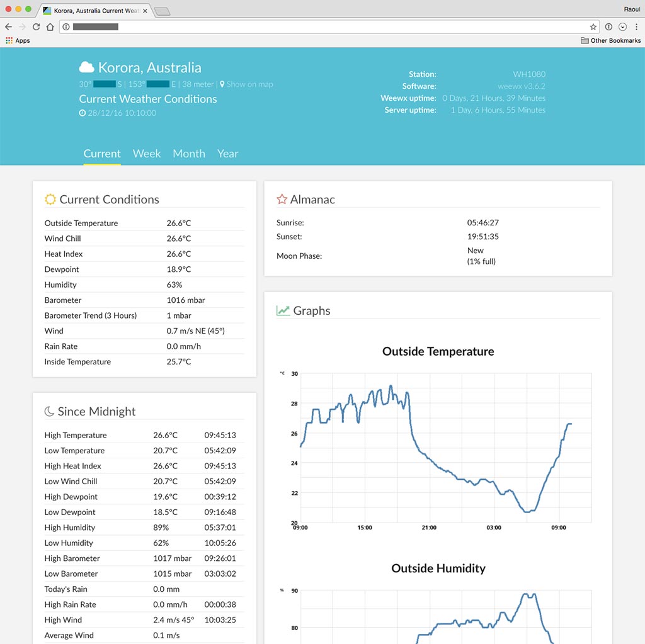Click the star icon next to Almanac
This screenshot has width=645, height=644.
tap(282, 200)
